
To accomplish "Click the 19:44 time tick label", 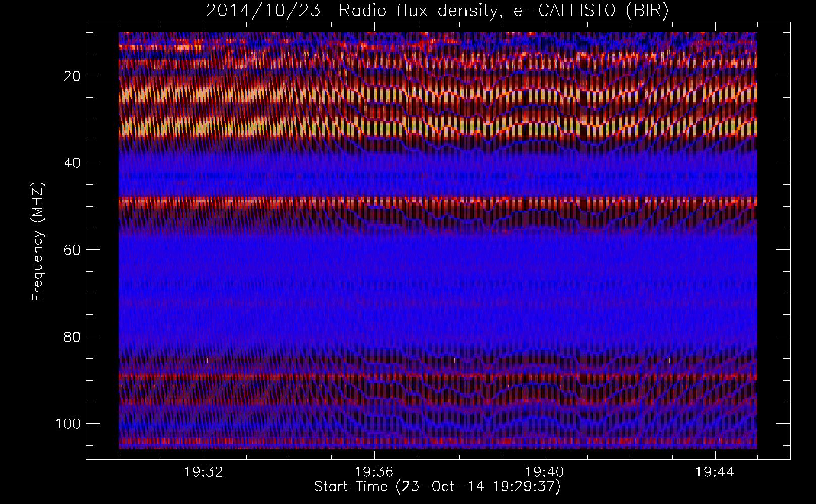I will point(715,472).
